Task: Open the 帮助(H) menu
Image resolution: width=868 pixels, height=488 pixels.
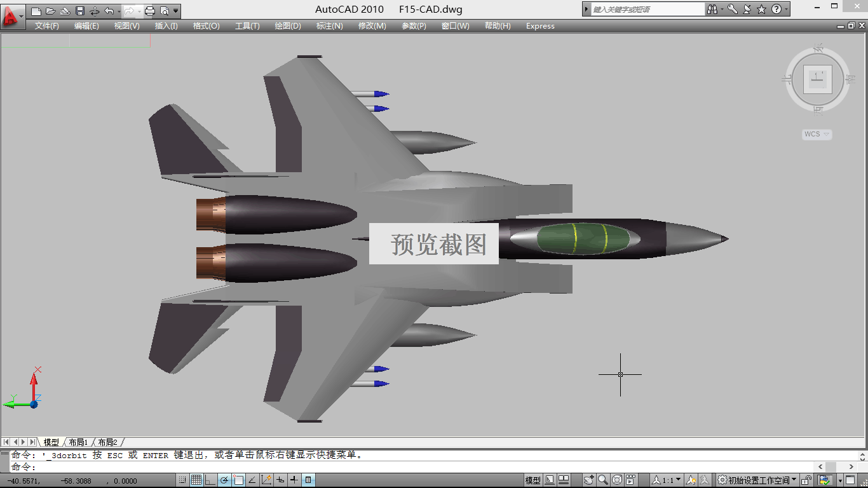Action: pyautogui.click(x=498, y=26)
